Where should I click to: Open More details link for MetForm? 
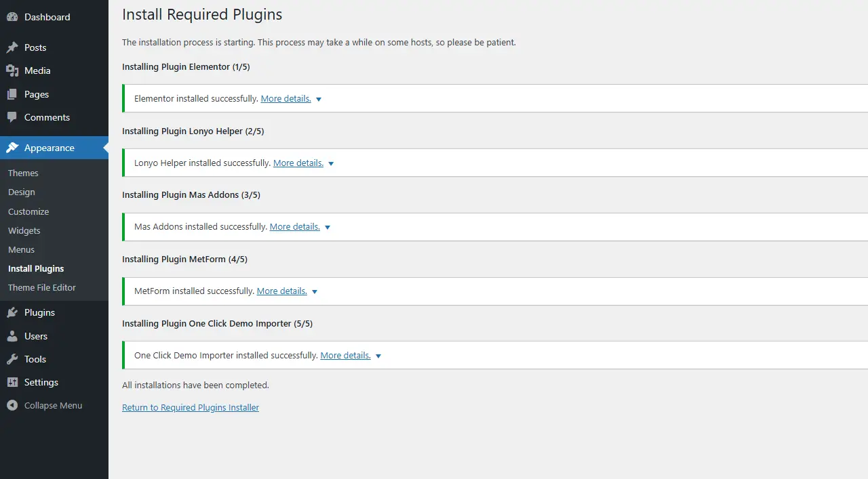(282, 291)
